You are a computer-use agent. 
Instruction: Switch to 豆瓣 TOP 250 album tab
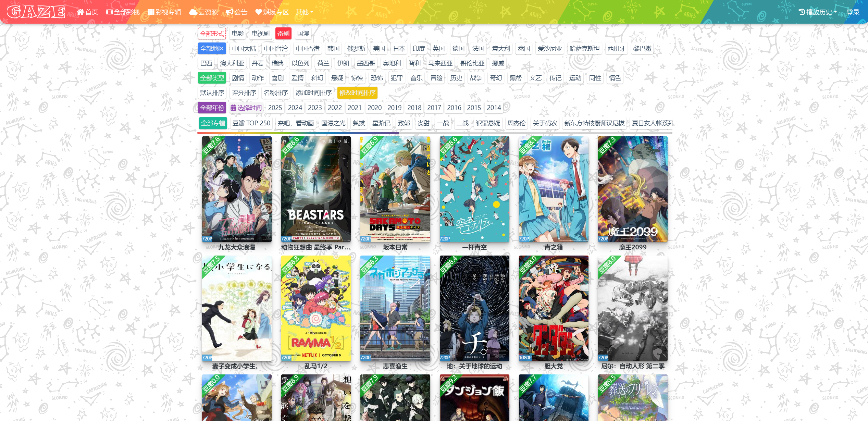[251, 123]
